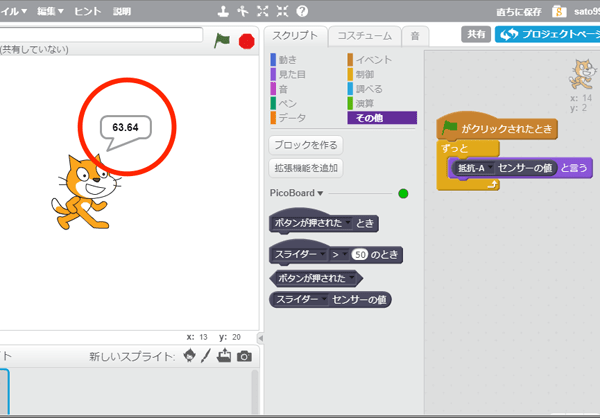The width and height of the screenshot is (600, 418).
Task: Select the Duplicate stamp tool in the toolbar
Action: (x=223, y=11)
